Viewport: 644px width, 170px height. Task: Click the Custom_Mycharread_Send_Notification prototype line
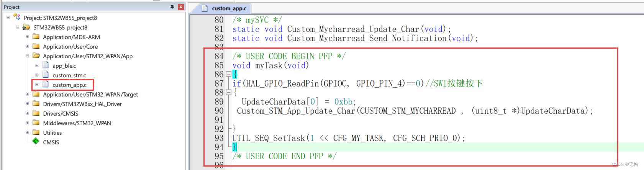pos(355,38)
